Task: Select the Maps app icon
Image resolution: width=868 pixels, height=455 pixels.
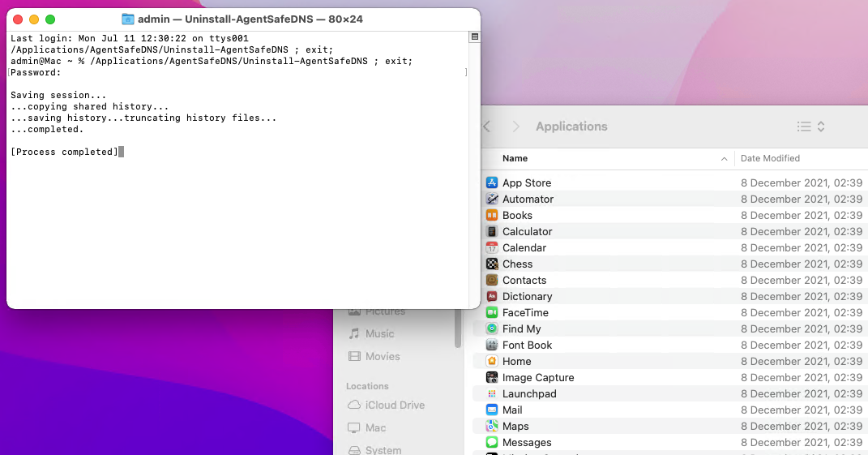Action: [492, 426]
